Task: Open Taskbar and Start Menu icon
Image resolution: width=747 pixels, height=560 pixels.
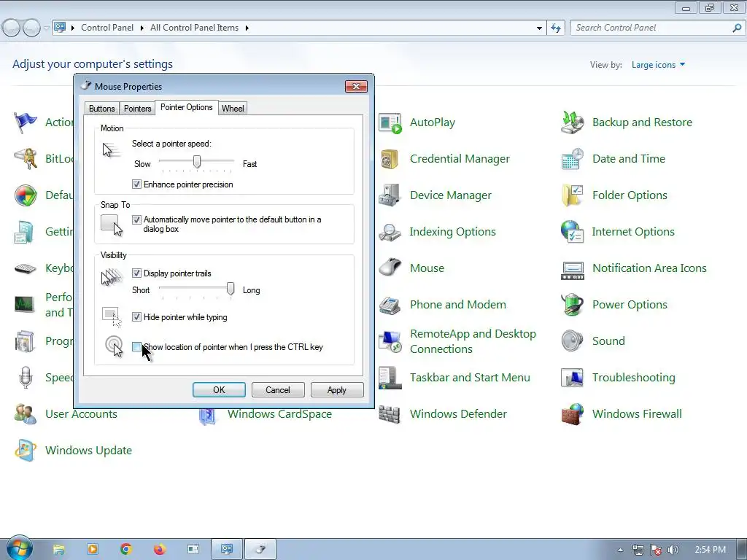Action: pos(390,378)
